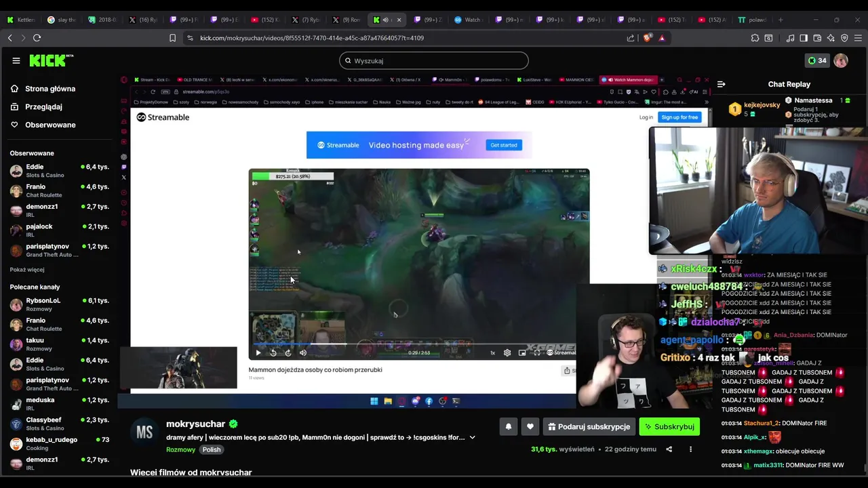
Task: Open the 1x playback speed selector
Action: point(492,352)
